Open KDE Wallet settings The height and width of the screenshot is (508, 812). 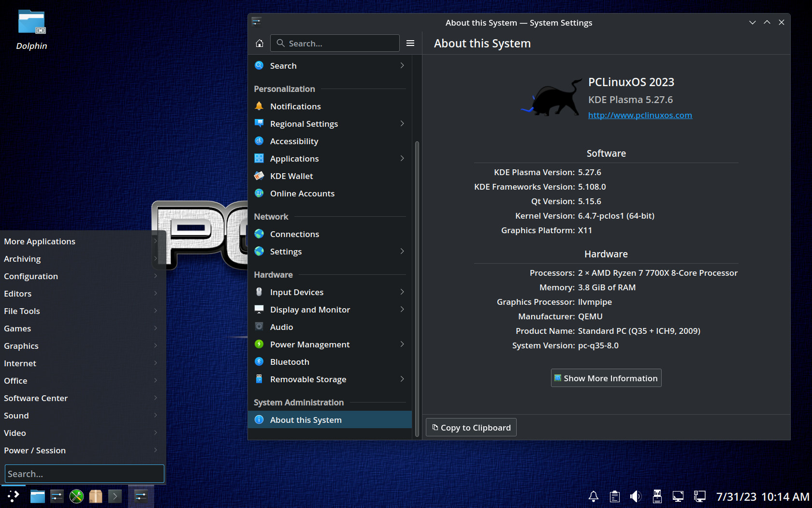pyautogui.click(x=330, y=176)
